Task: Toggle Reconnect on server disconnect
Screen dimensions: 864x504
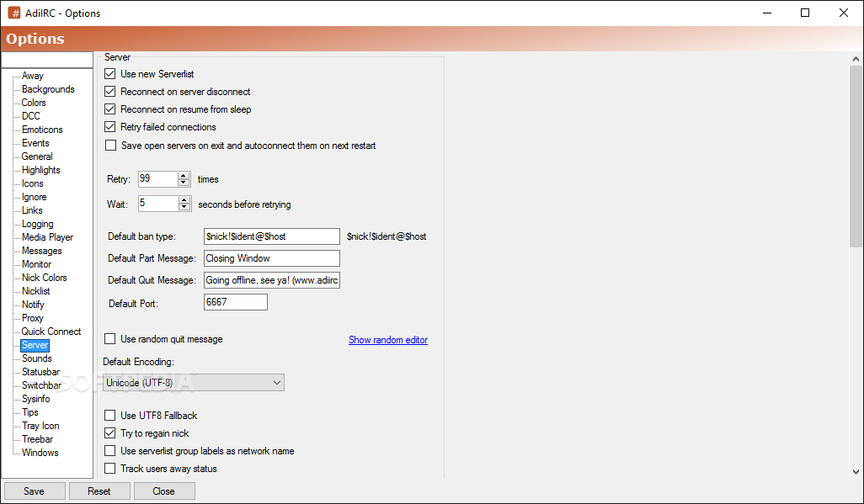Action: [110, 92]
